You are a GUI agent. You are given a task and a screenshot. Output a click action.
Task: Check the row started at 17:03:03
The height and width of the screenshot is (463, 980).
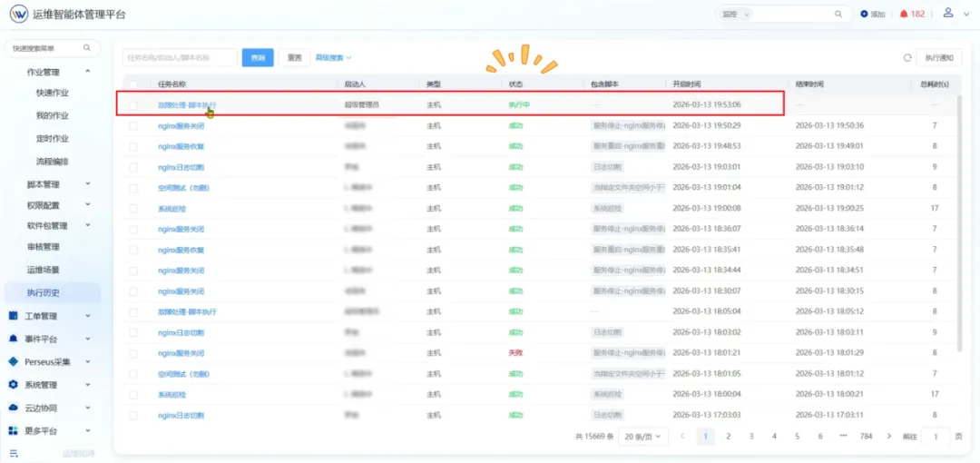[x=133, y=415]
